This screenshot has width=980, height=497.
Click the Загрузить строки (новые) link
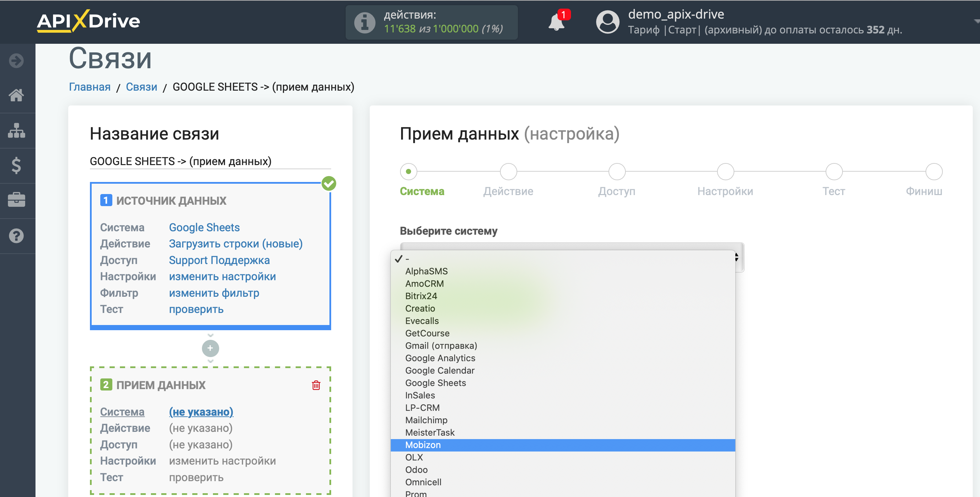coord(236,244)
